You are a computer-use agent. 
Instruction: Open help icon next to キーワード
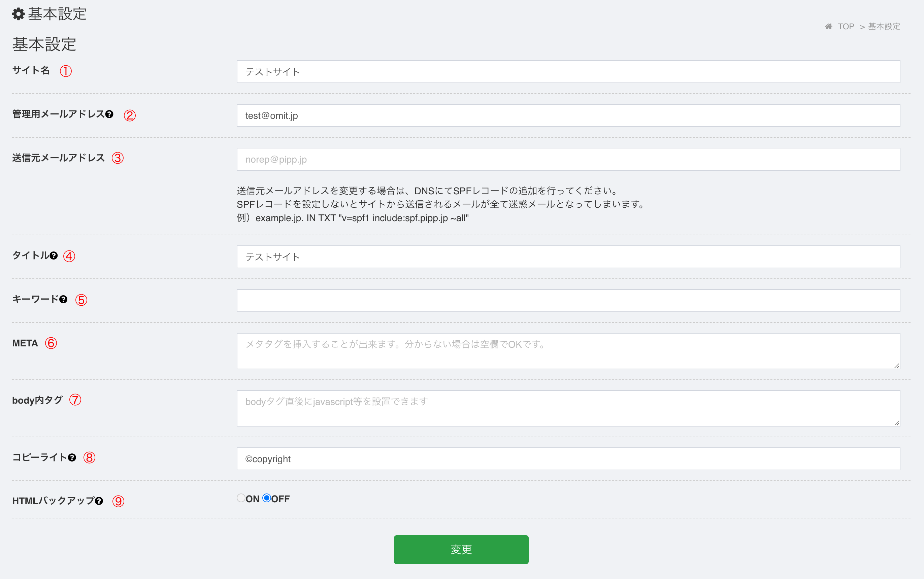pos(64,300)
